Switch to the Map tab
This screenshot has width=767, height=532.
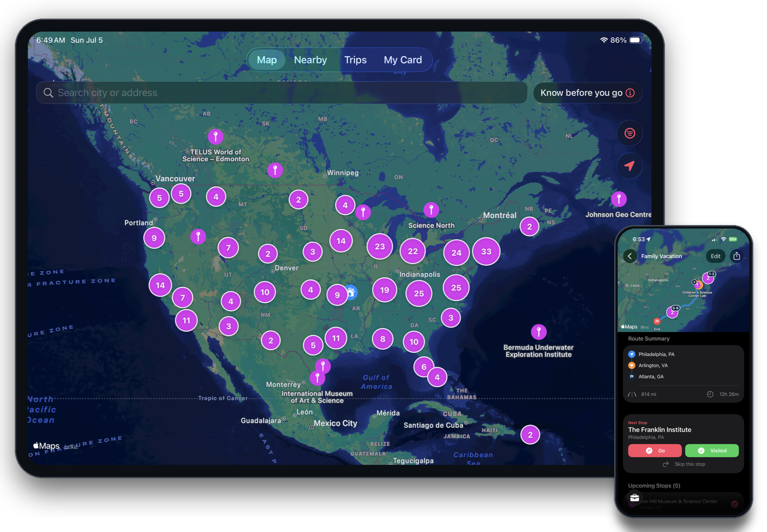click(x=267, y=60)
